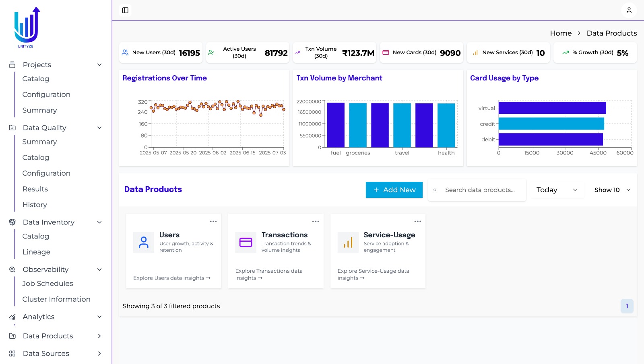
Task: Focus the Search data products field
Action: tap(480, 190)
